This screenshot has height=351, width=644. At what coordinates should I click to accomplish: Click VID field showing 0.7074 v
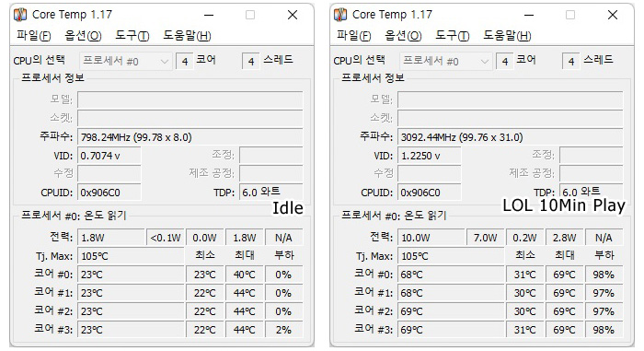click(109, 156)
